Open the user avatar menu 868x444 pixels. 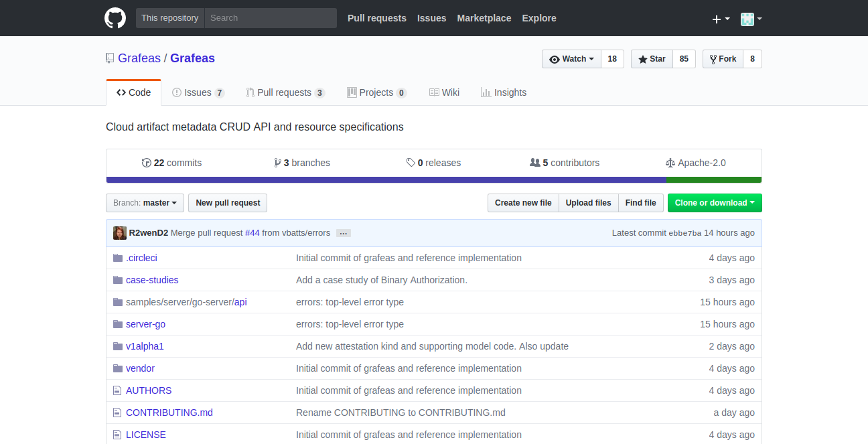tap(751, 19)
